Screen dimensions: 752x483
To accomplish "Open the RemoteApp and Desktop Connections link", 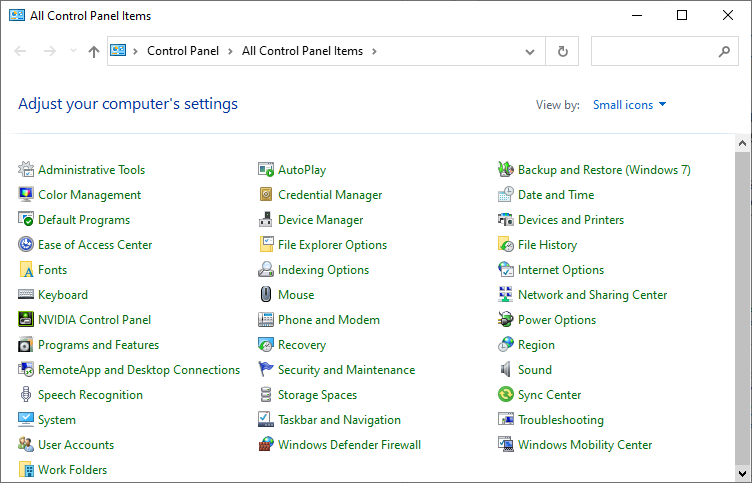I will click(139, 370).
